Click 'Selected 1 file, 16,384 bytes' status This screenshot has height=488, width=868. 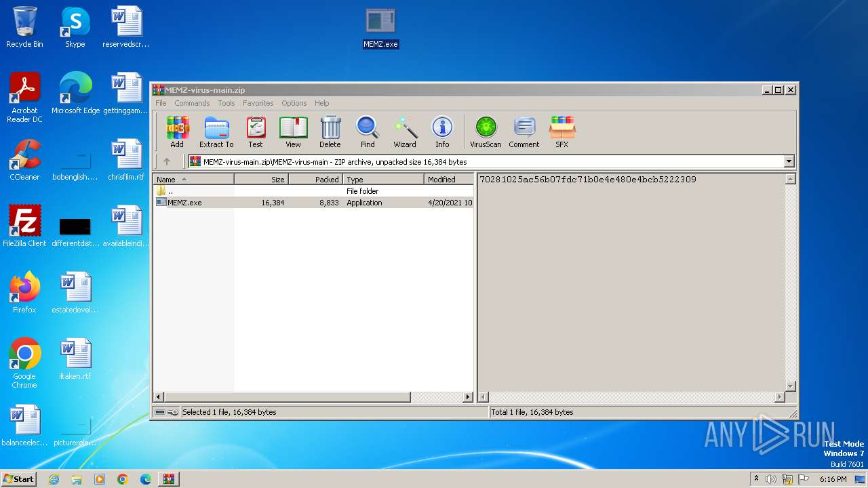(229, 412)
